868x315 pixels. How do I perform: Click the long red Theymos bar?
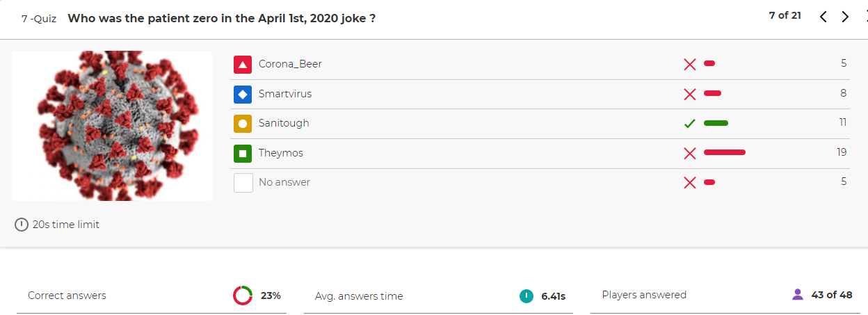point(725,152)
